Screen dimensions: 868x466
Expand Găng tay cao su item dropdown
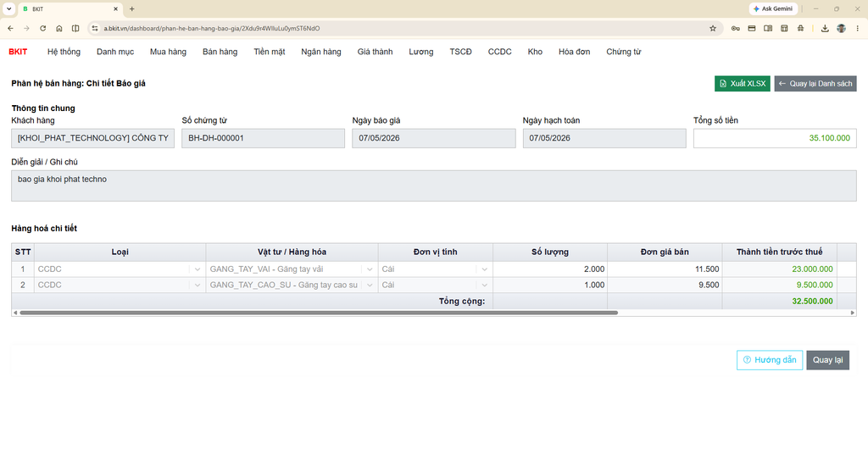[370, 285]
